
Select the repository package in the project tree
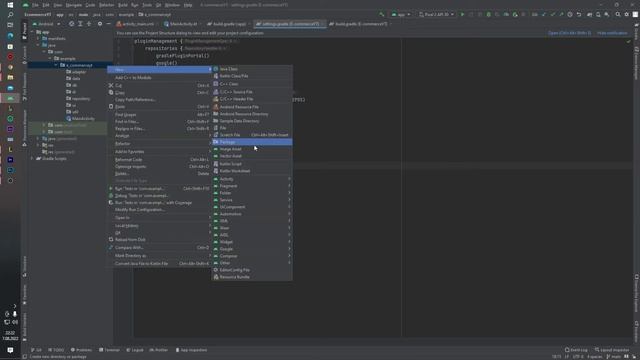coord(78,99)
